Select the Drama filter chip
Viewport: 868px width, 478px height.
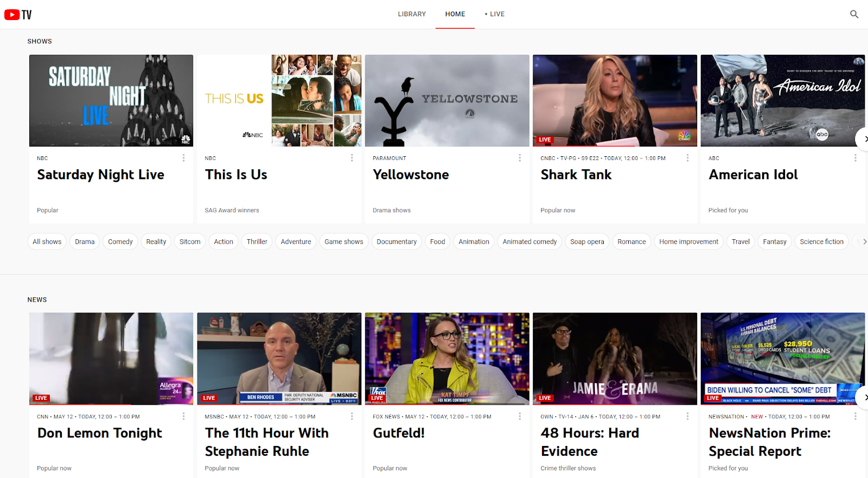click(85, 241)
